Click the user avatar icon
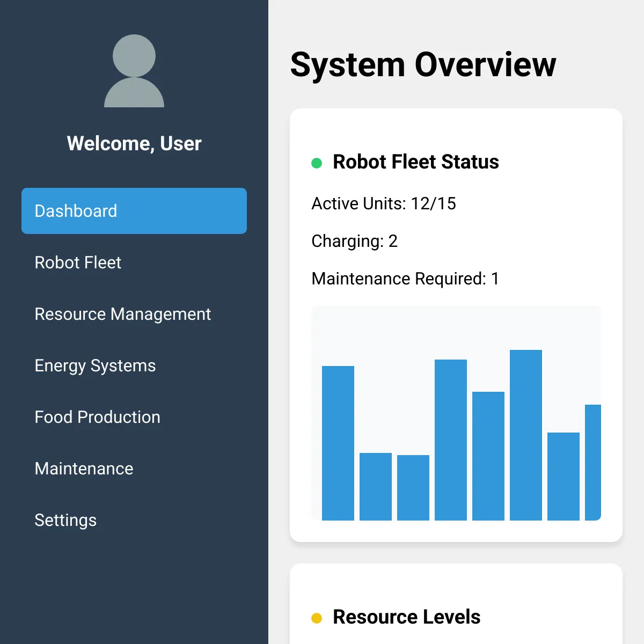This screenshot has height=644, width=644. click(134, 71)
